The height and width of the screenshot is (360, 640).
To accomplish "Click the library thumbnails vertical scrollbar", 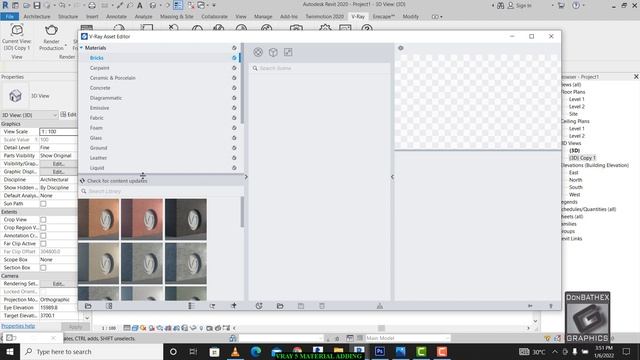I will click(x=242, y=212).
